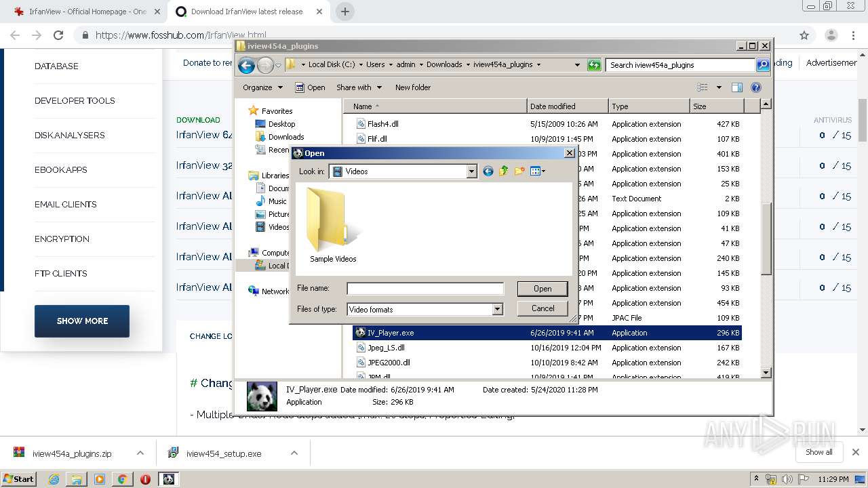Open DEVELOPER TOOLS category link
Screen dimensions: 868x488
(x=75, y=101)
